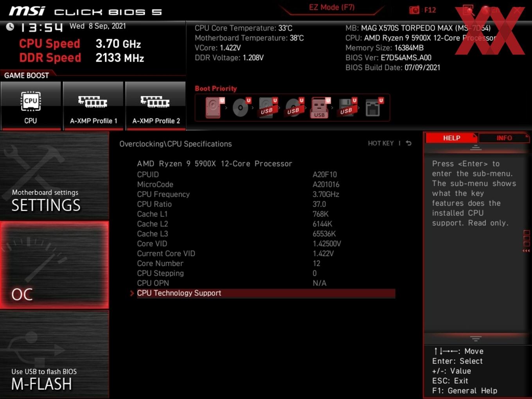Click the help panel bottom scroll handle
The image size is (532, 399).
(476, 338)
